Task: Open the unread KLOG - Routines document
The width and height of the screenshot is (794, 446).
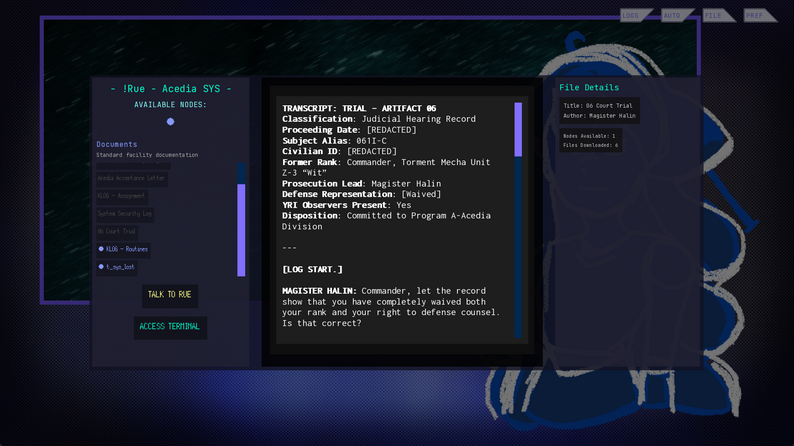Action: 124,249
